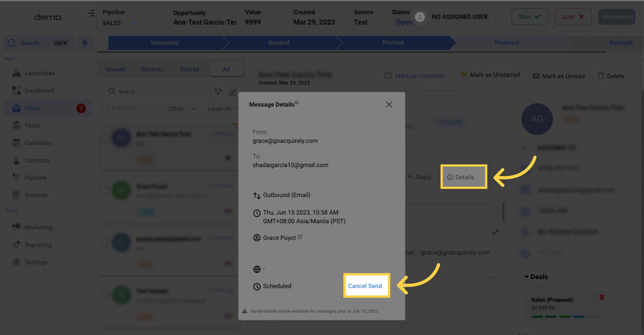Viewport: 644px width, 335px height.
Task: Mark opportunity as Won
Action: tap(529, 17)
